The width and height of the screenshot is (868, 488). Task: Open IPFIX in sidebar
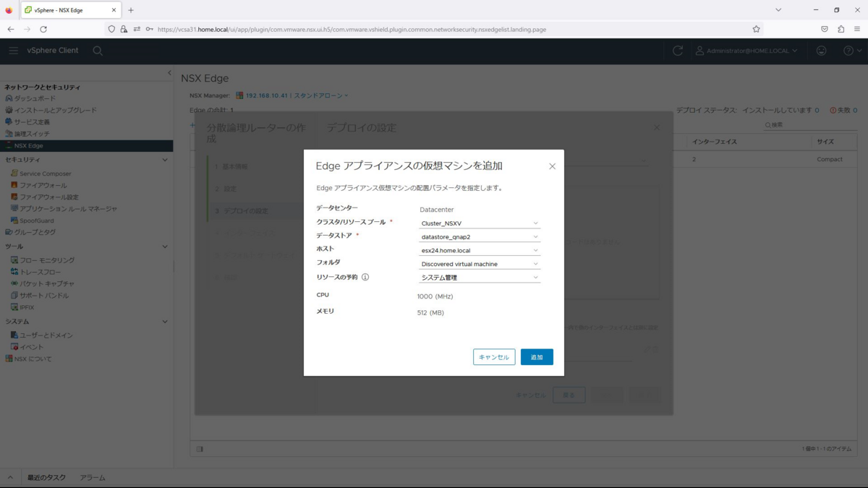pos(27,307)
